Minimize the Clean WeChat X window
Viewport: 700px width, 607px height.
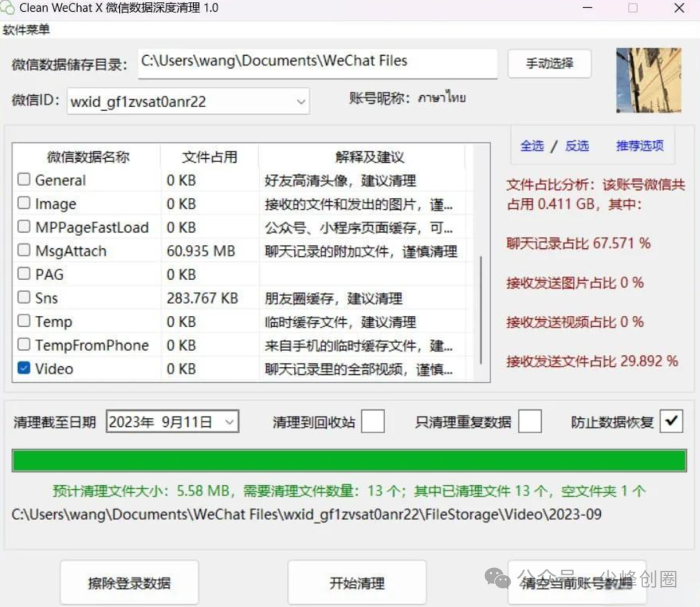[x=587, y=8]
